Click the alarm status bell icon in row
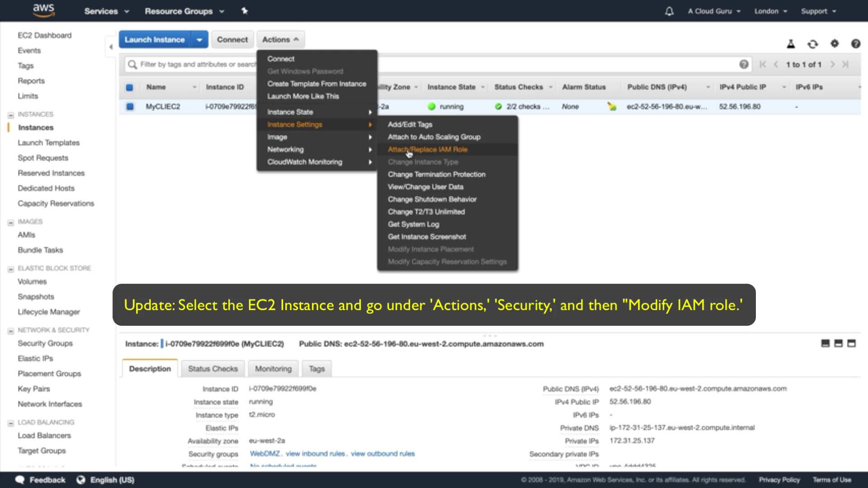This screenshot has height=488, width=868. pyautogui.click(x=612, y=107)
